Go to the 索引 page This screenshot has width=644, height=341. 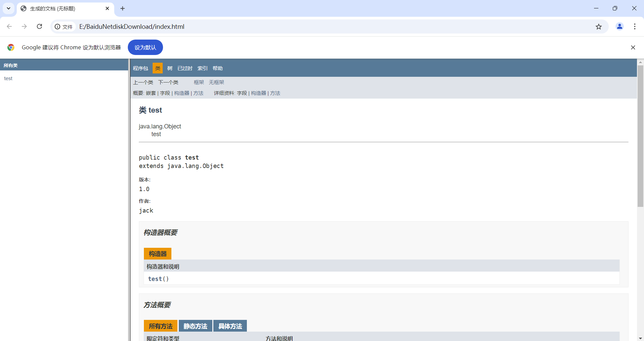tap(202, 68)
